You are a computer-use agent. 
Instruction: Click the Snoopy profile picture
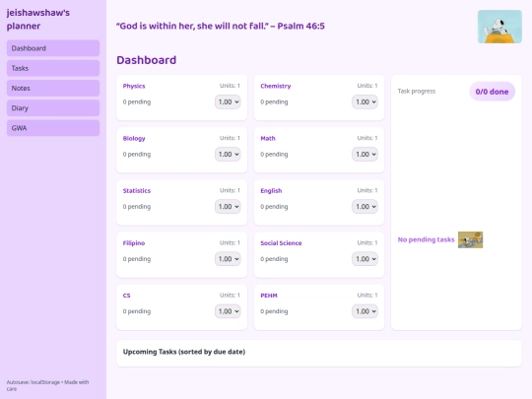pyautogui.click(x=499, y=27)
